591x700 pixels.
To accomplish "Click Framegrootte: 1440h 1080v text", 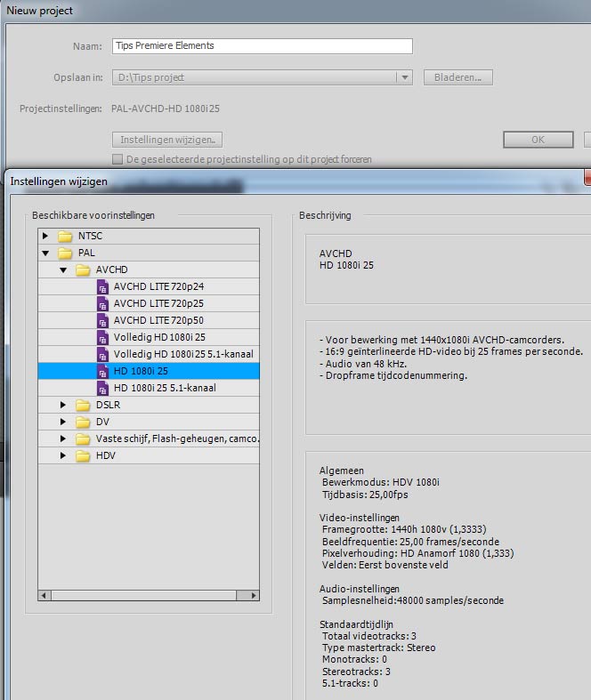I will pos(404,529).
